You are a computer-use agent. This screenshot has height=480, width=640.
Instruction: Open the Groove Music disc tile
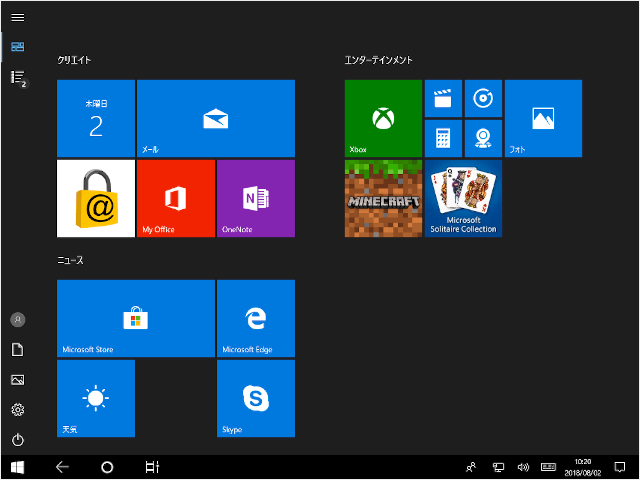[483, 98]
